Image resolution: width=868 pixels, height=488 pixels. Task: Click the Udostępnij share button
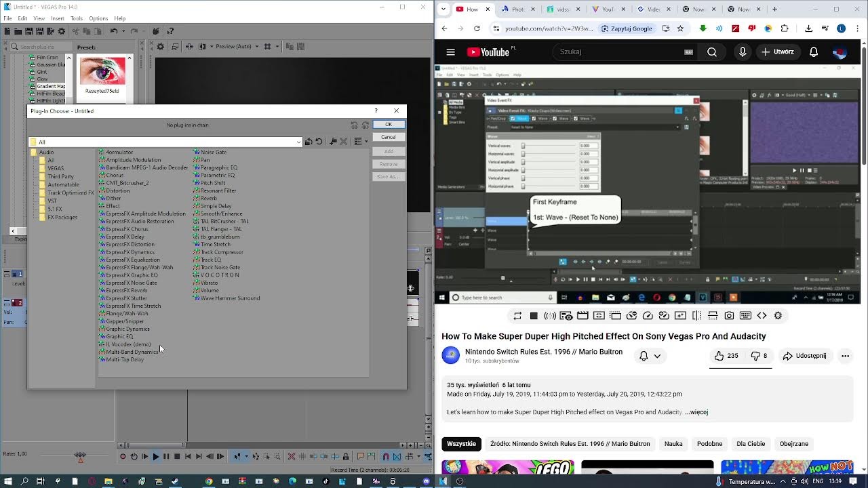[x=804, y=356]
